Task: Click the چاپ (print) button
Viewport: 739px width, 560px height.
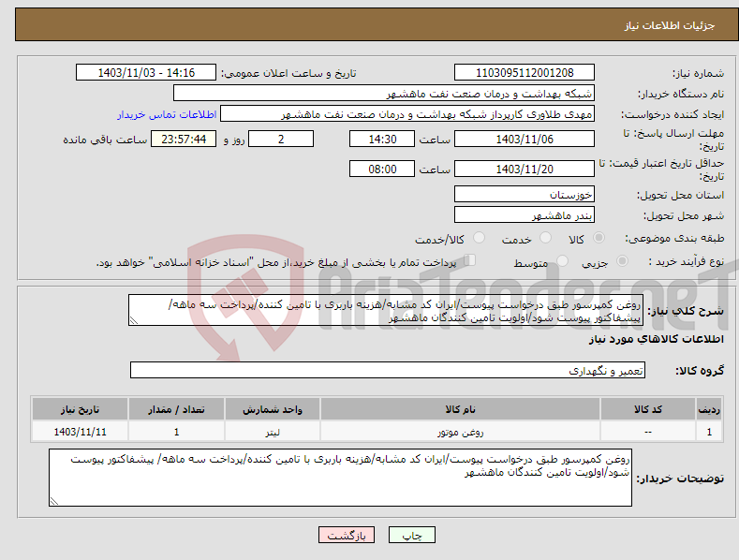Action: click(x=411, y=535)
